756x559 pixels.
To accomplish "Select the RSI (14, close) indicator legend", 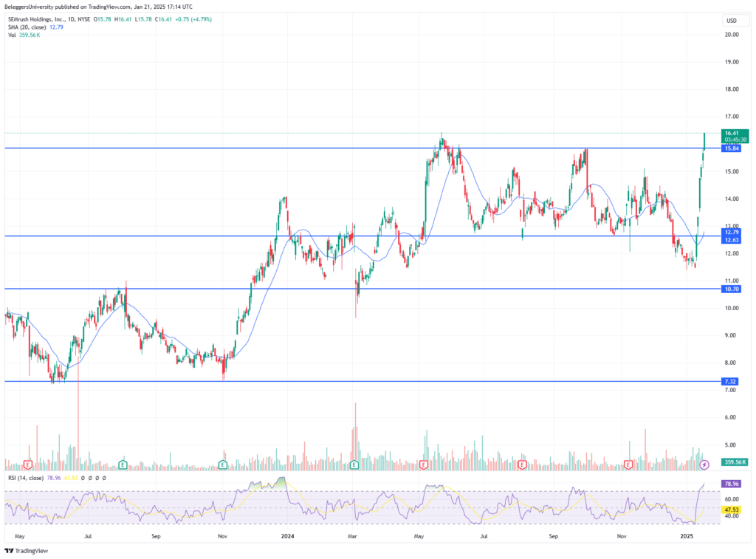I will 26,478.
